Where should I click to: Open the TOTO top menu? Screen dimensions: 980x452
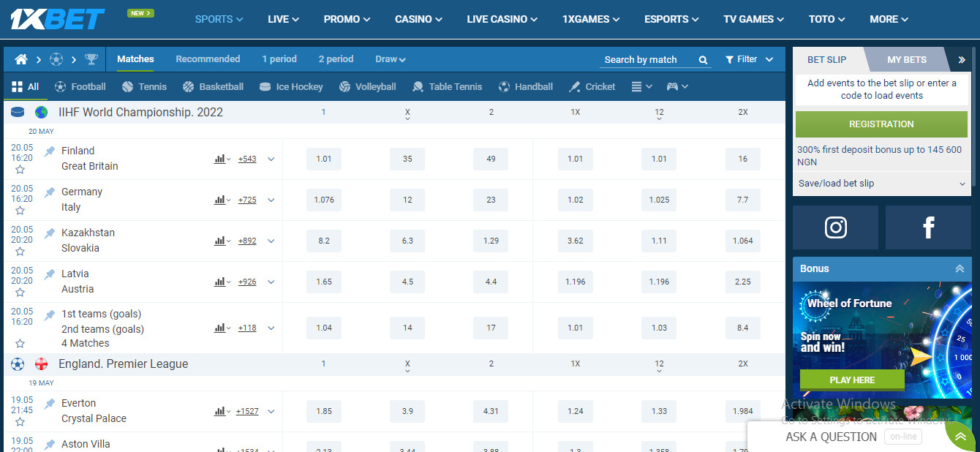coord(826,19)
